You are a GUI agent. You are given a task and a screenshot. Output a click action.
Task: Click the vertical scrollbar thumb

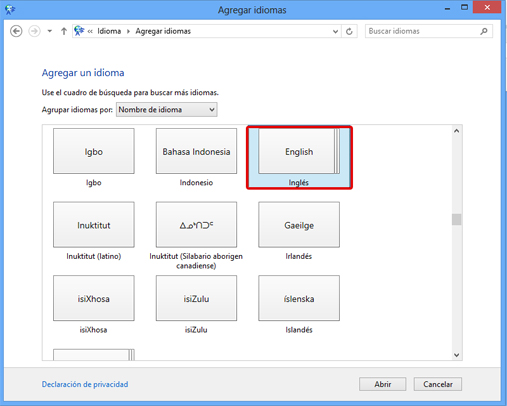[x=456, y=219]
